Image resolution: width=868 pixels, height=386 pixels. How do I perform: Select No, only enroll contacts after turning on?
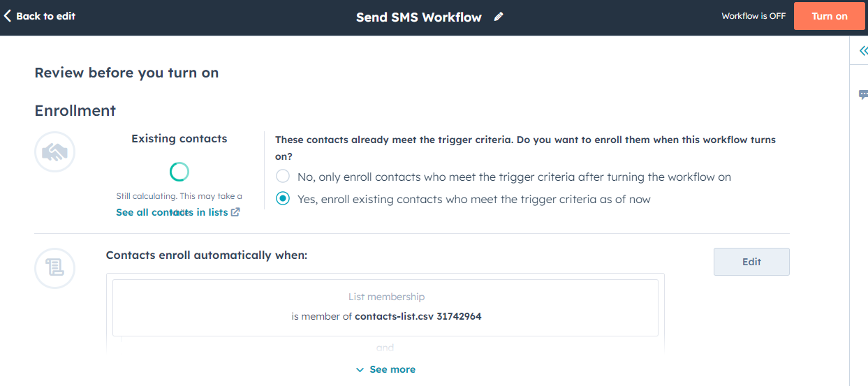point(282,177)
